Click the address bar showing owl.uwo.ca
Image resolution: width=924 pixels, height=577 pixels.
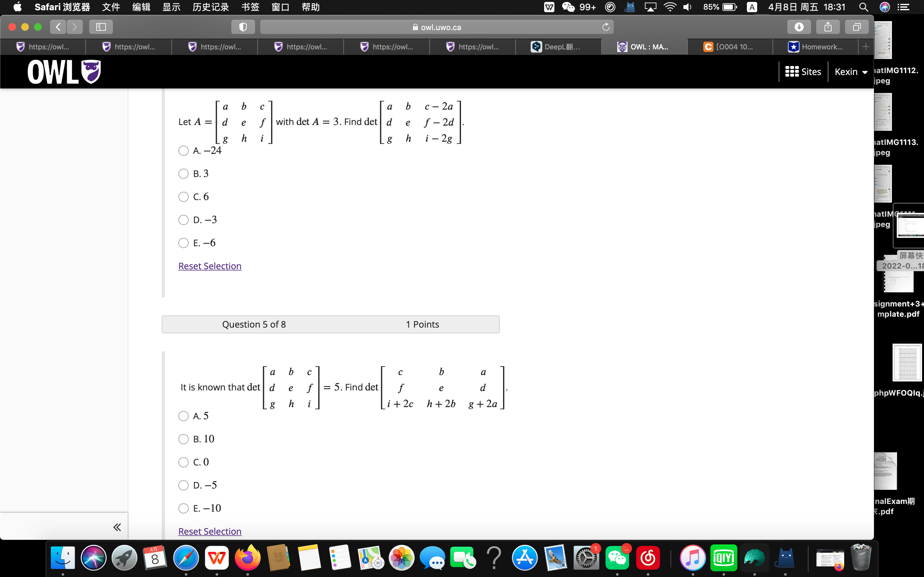click(x=437, y=27)
